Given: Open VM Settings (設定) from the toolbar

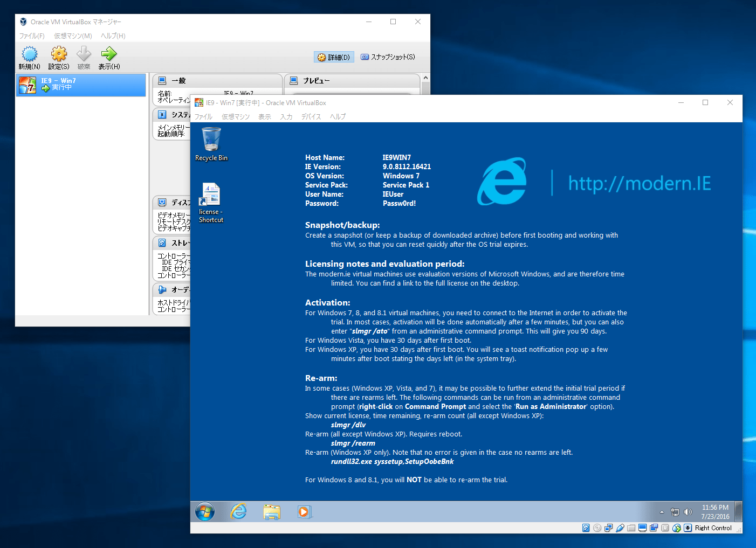Looking at the screenshot, I should pyautogui.click(x=59, y=58).
